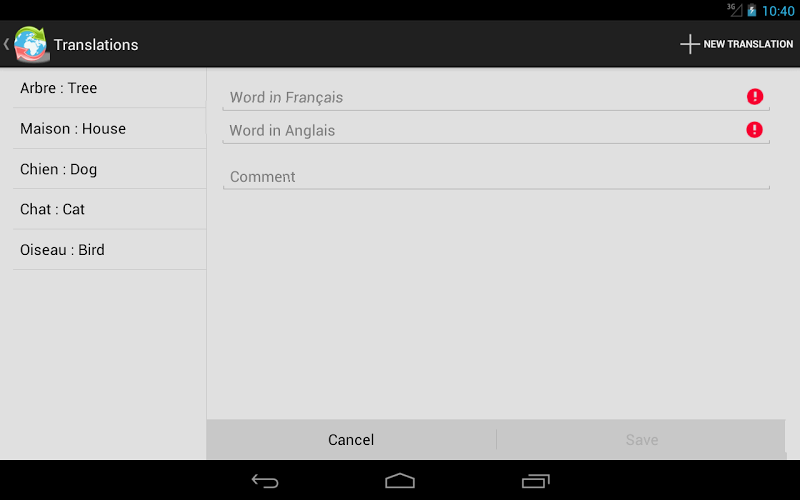Tap the error icon in Français field

[x=755, y=96]
